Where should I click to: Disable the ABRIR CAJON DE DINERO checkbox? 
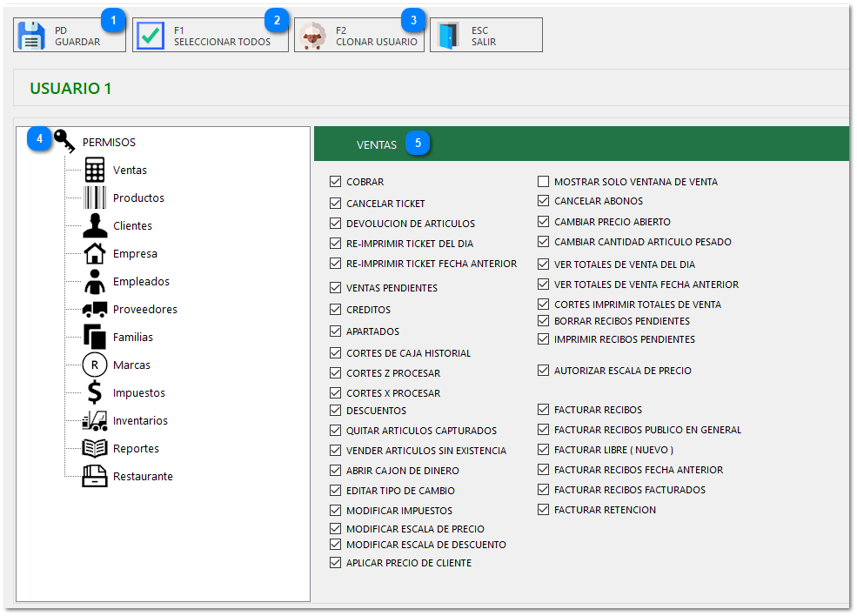pyautogui.click(x=336, y=471)
